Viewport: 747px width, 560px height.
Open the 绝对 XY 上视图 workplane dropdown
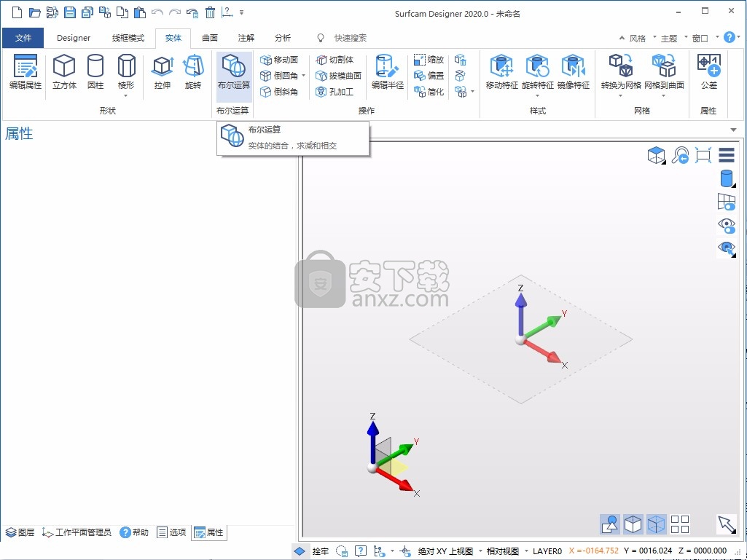tap(480, 551)
